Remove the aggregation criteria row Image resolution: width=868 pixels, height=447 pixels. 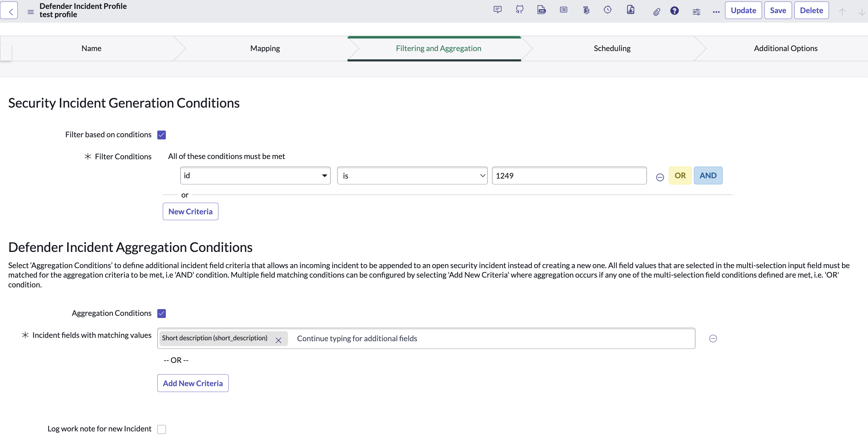pyautogui.click(x=713, y=338)
